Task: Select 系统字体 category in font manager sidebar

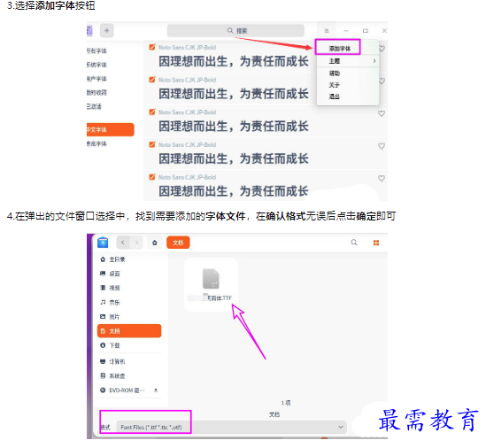Action: click(x=96, y=65)
